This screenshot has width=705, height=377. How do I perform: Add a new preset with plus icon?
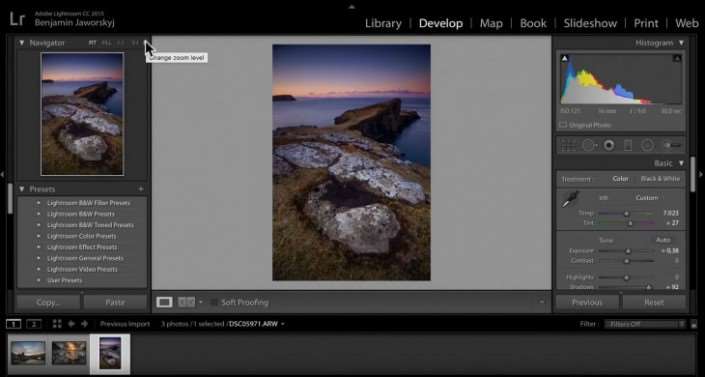pos(141,189)
